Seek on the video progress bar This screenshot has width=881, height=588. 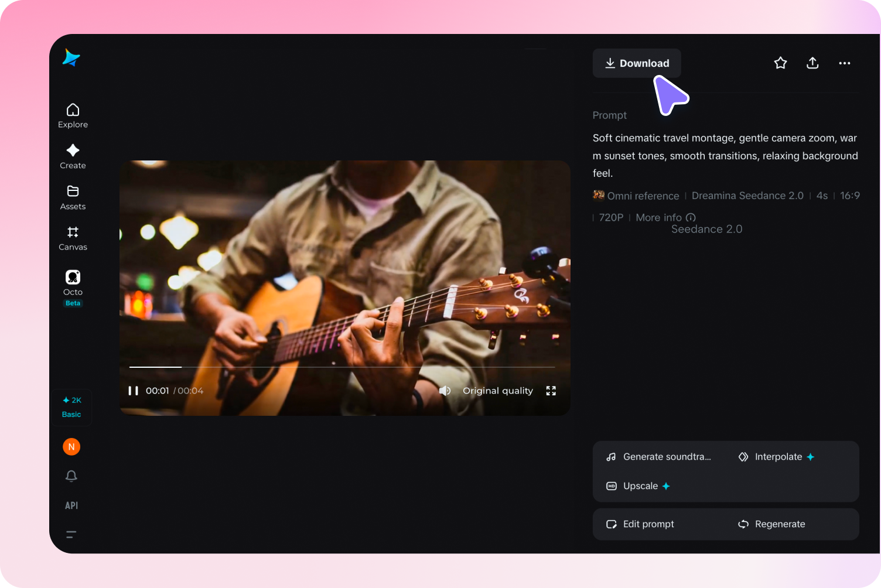[342, 367]
